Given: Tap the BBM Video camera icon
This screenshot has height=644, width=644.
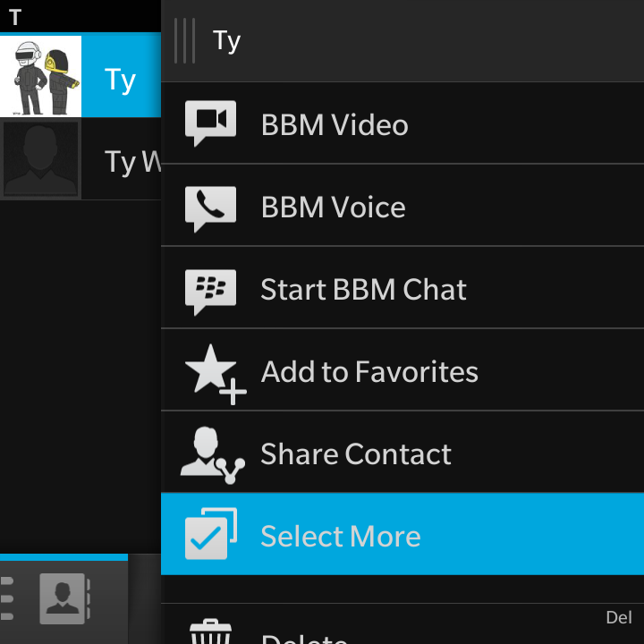Looking at the screenshot, I should click(x=210, y=123).
